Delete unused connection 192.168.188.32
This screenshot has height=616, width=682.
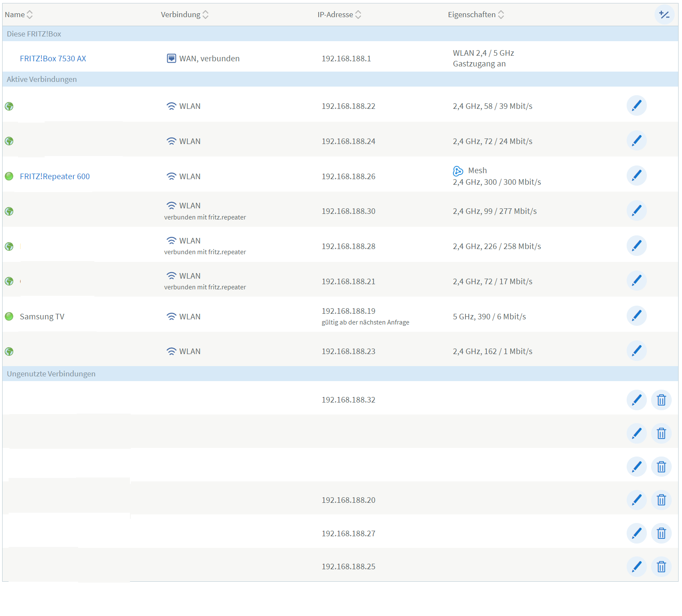tap(661, 400)
